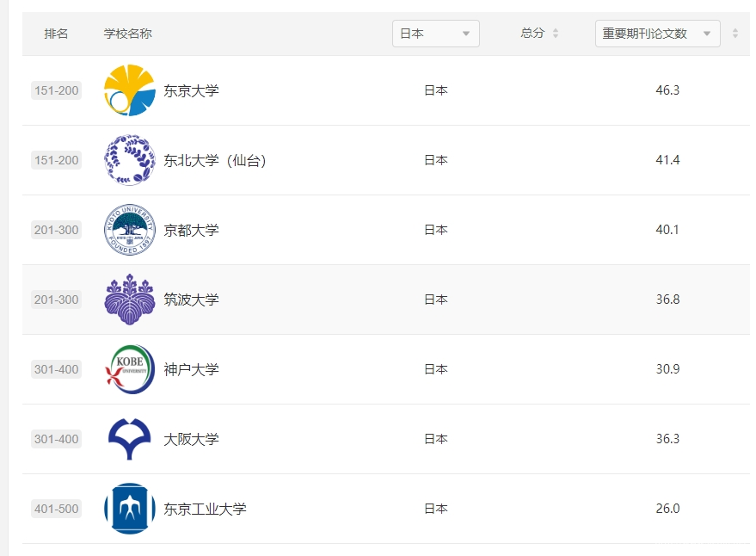The width and height of the screenshot is (756, 556).
Task: Click 日本 country cell in 东京大学 row
Action: [x=436, y=90]
